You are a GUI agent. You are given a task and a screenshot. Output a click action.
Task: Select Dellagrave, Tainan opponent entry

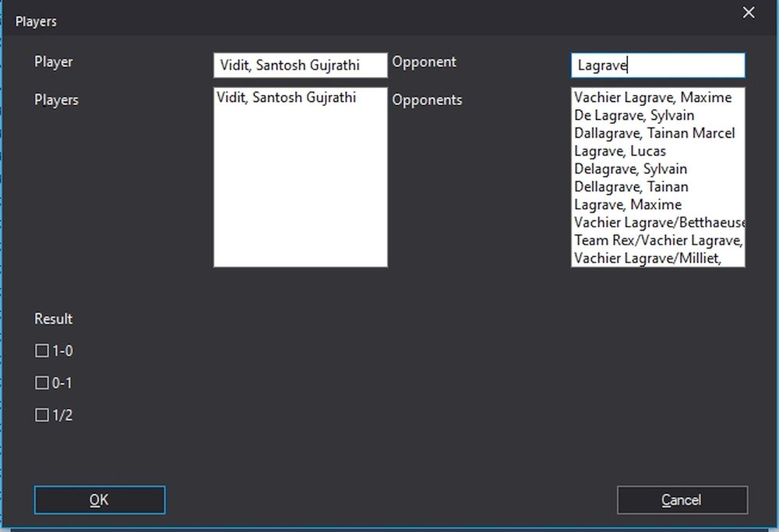(631, 187)
